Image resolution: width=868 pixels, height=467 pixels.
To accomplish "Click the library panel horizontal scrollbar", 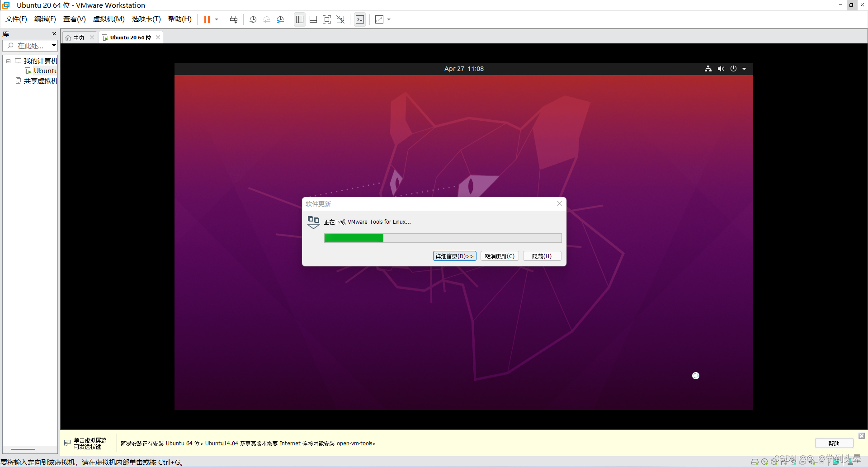I will [23, 449].
